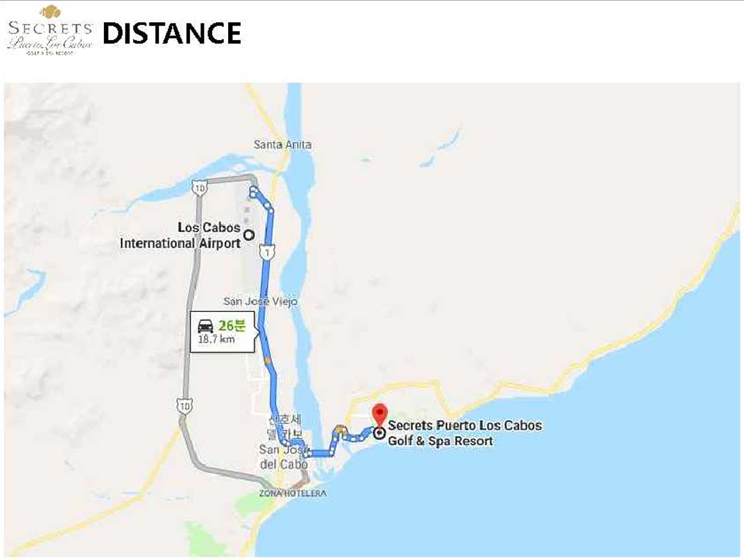Click the Zona Hotelera label

(292, 493)
